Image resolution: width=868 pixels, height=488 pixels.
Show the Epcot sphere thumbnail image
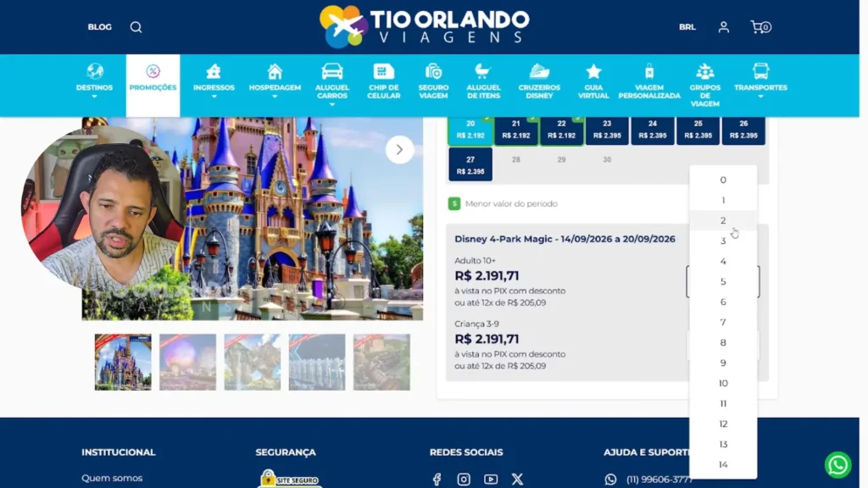187,362
